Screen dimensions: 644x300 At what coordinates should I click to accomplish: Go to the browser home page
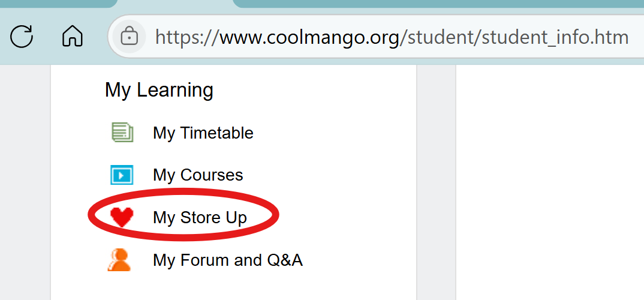tap(73, 37)
